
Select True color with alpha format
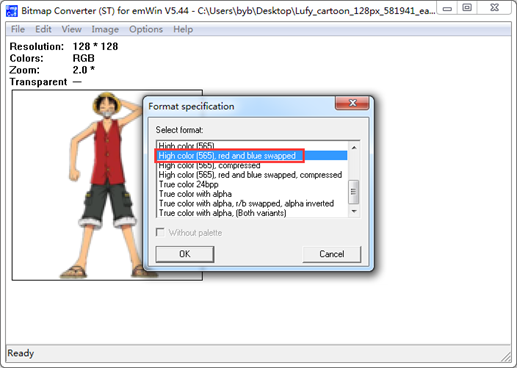pos(195,194)
